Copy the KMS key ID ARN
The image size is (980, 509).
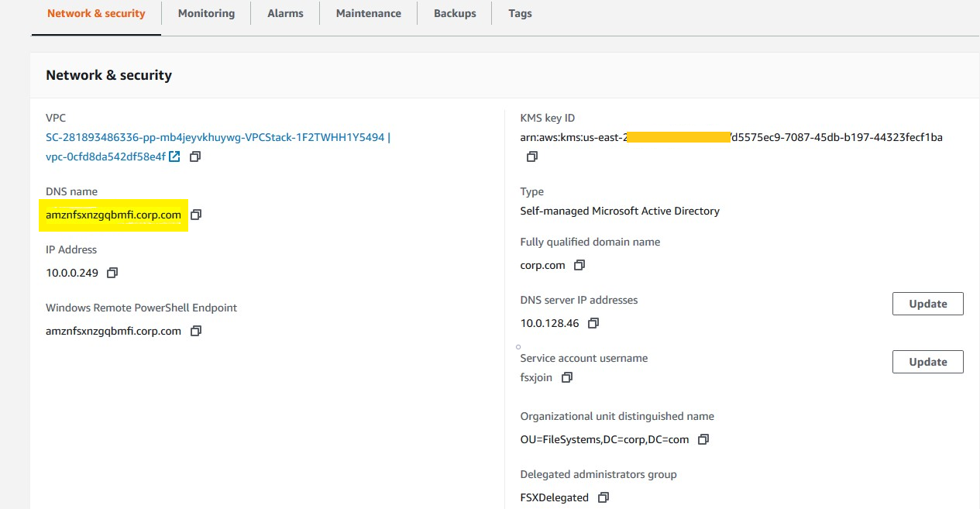click(532, 156)
